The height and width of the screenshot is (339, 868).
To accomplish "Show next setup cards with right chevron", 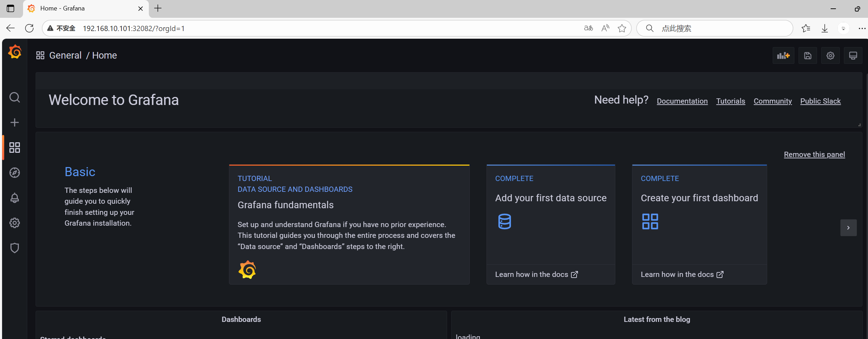I will pos(848,228).
